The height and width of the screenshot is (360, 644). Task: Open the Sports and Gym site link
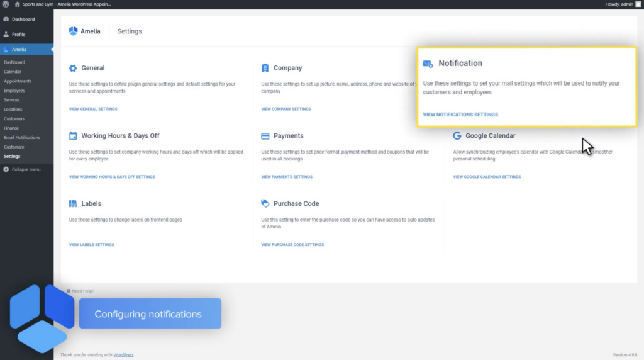[67, 4]
